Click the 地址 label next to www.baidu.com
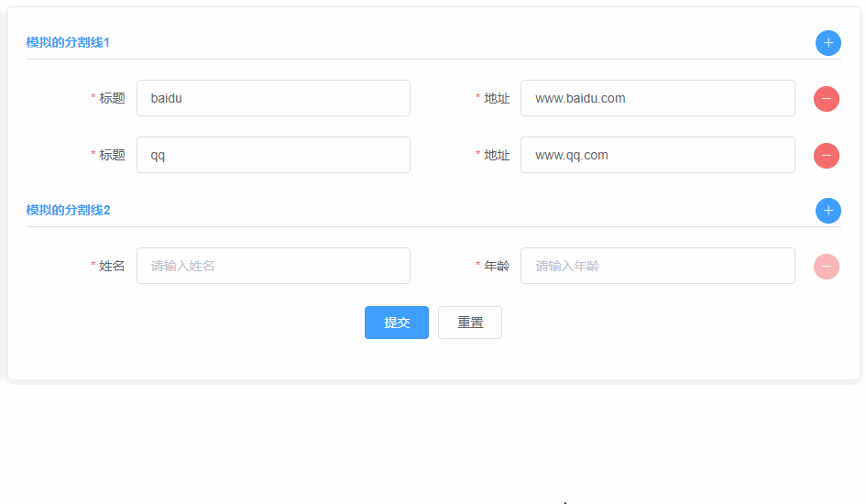Screen dimensions: 866x504 (497, 99)
